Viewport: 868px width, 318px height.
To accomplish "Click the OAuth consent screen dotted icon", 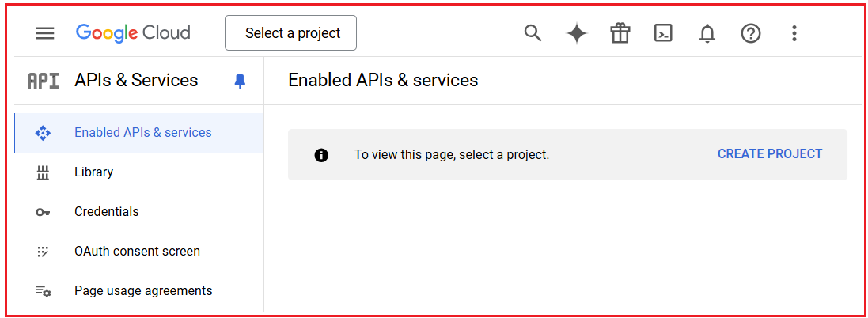I will click(x=43, y=252).
